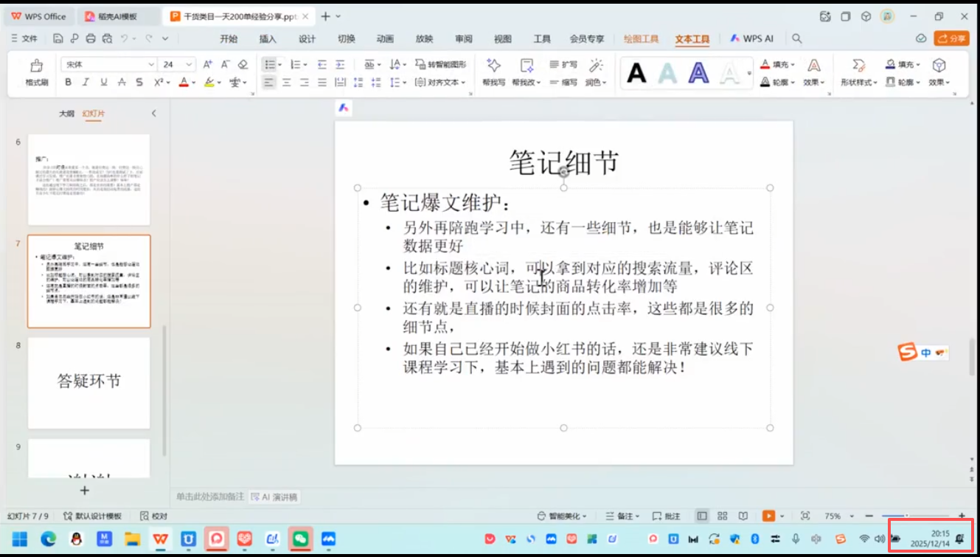
Task: Apply underline to the text
Action: 102,82
